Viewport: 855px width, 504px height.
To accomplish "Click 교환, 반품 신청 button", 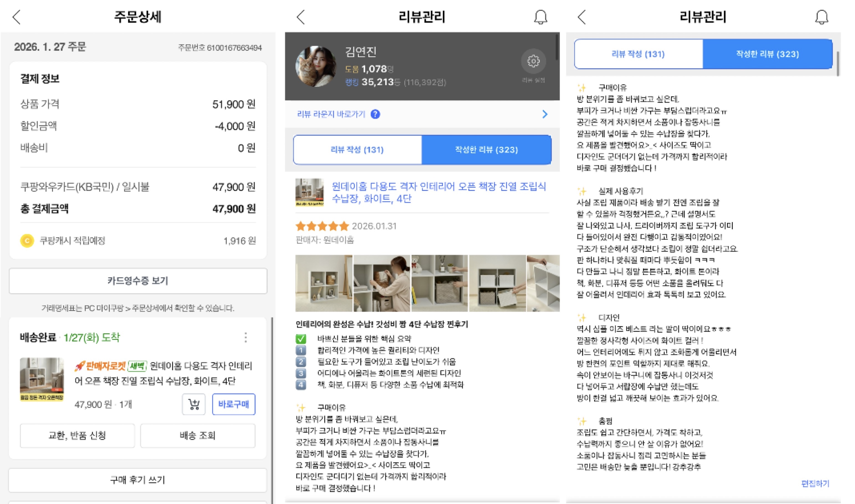I will click(77, 435).
